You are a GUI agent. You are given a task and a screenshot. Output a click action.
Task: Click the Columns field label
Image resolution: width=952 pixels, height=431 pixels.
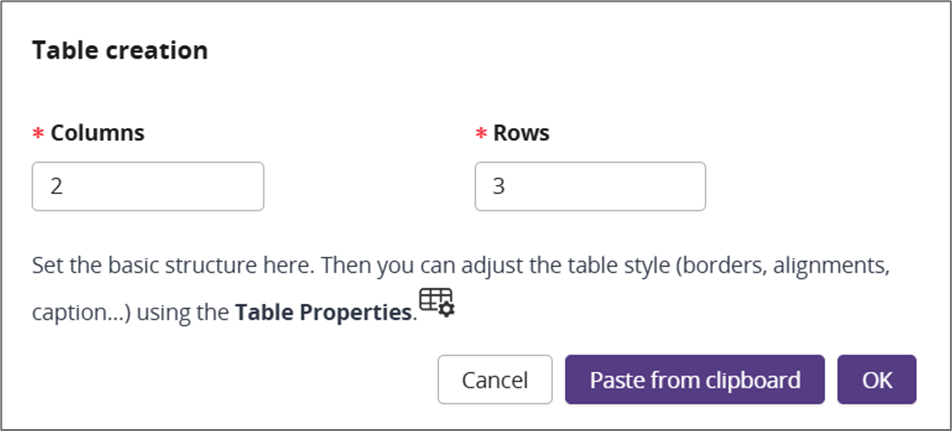pos(97,133)
